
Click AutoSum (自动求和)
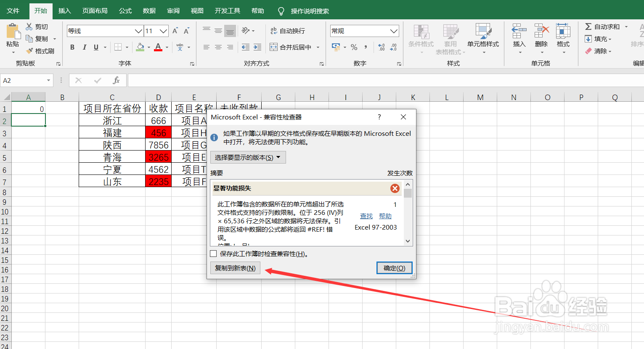click(x=602, y=26)
